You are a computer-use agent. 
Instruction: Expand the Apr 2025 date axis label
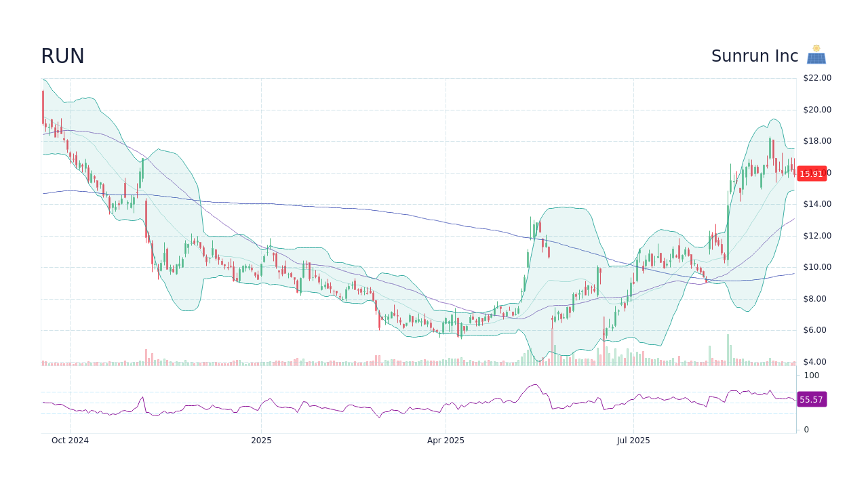point(446,440)
